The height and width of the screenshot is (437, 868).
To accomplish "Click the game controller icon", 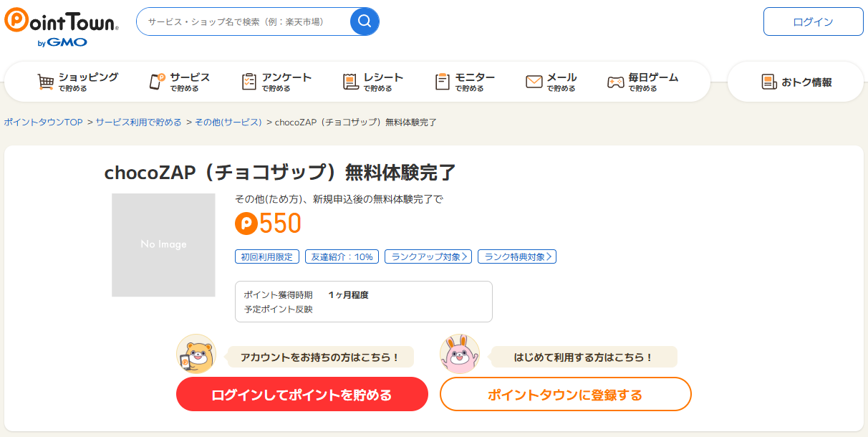I will coord(616,82).
